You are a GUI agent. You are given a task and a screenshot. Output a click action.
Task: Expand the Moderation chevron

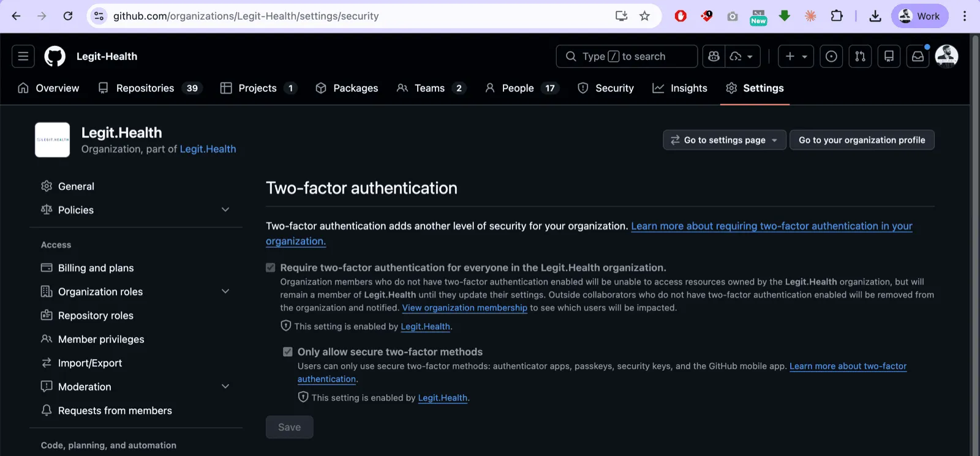click(225, 387)
